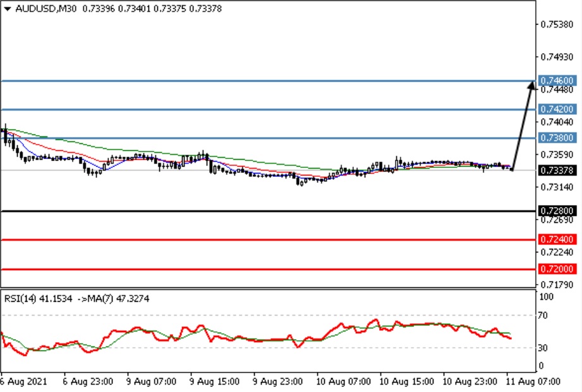Click the 10 Aug 07:00 time axis label
This screenshot has height=392, width=582.
point(343,381)
